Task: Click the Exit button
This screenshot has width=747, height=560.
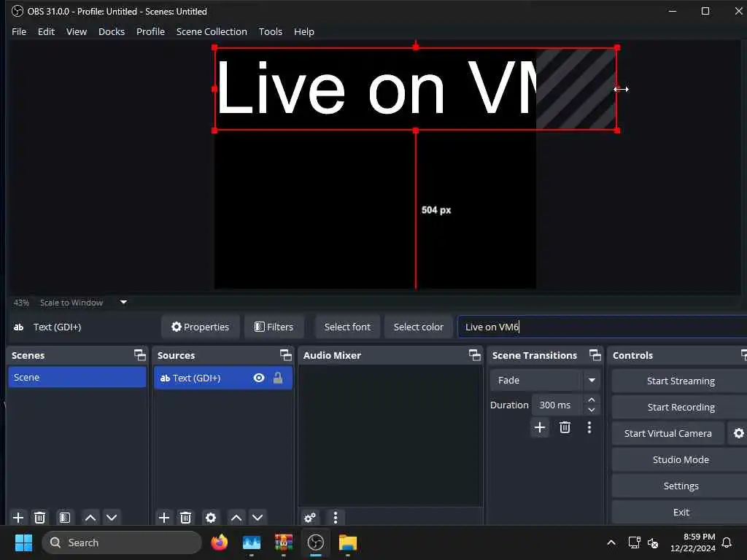Action: pos(681,512)
